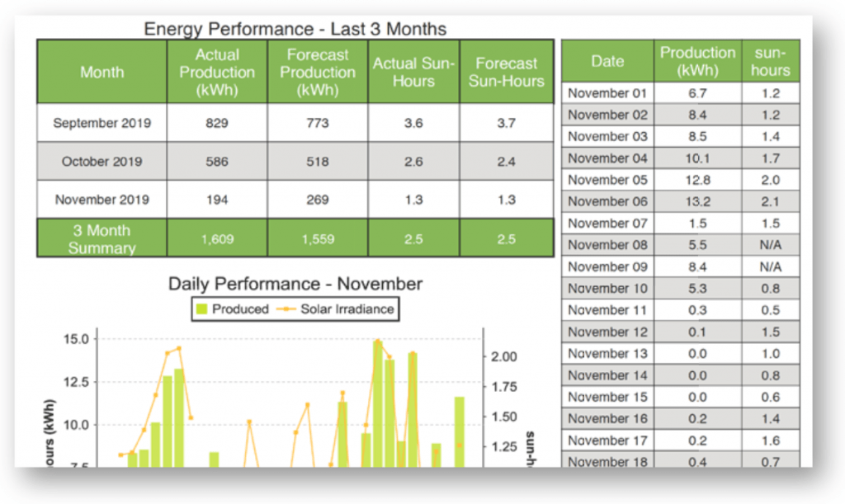
Task: Select the Date column header
Action: (607, 59)
